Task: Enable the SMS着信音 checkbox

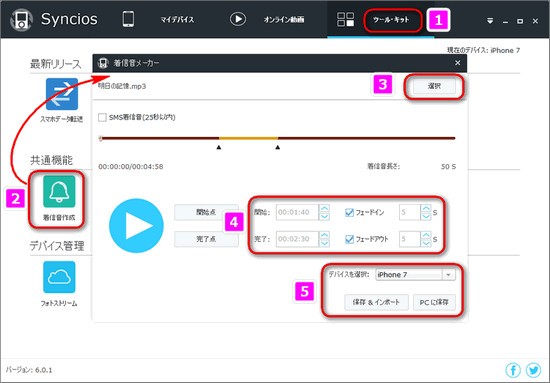Action: 102,117
